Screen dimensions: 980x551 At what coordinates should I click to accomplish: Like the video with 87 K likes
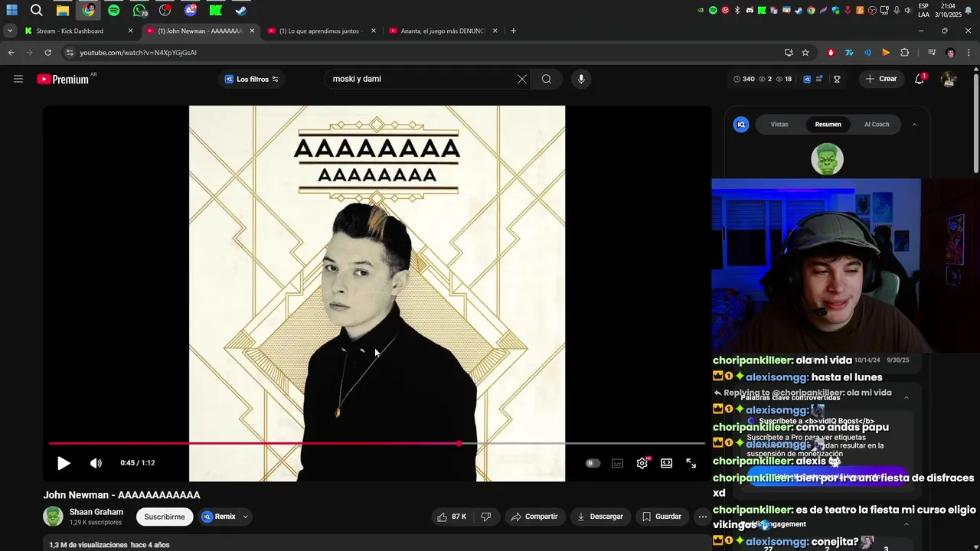point(452,517)
